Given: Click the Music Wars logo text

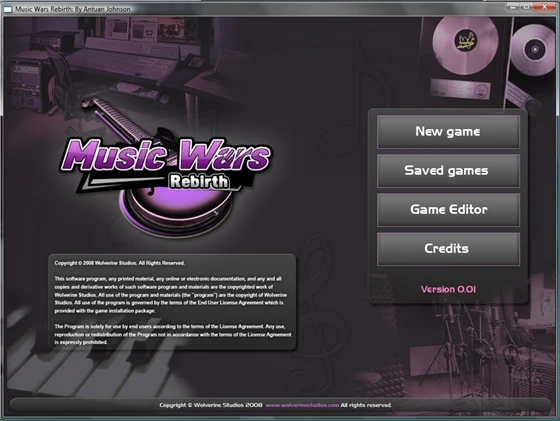Looking at the screenshot, I should pos(166,155).
